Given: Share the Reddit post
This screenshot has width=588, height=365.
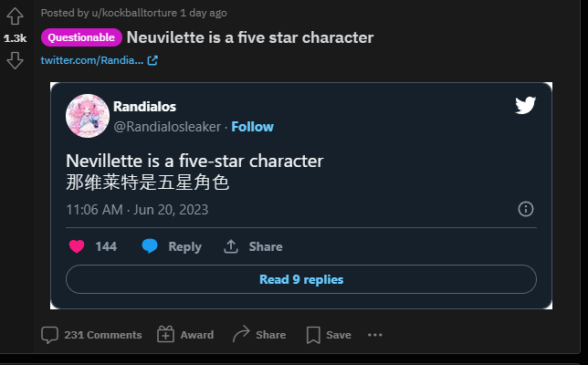Looking at the screenshot, I should pos(259,335).
